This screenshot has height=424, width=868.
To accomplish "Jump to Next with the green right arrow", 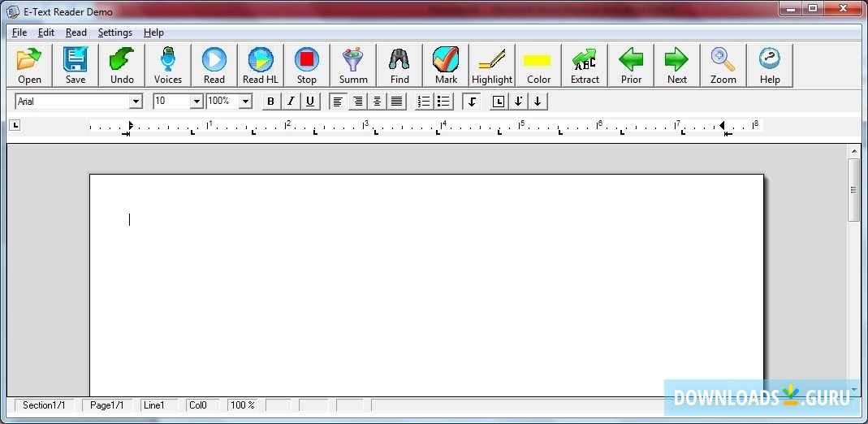I will [x=677, y=65].
